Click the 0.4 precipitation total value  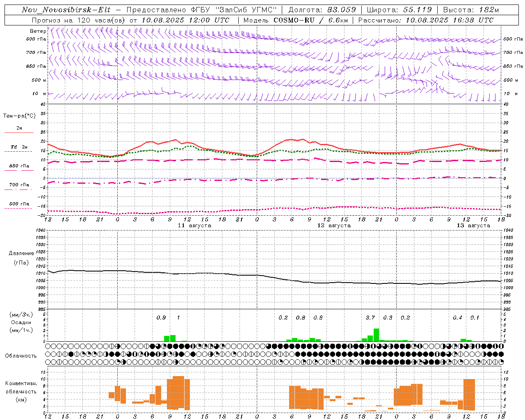pos(457,317)
